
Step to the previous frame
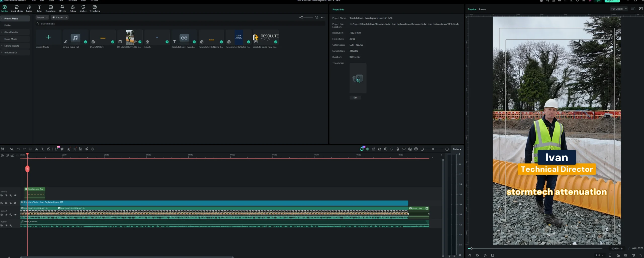coord(470,255)
